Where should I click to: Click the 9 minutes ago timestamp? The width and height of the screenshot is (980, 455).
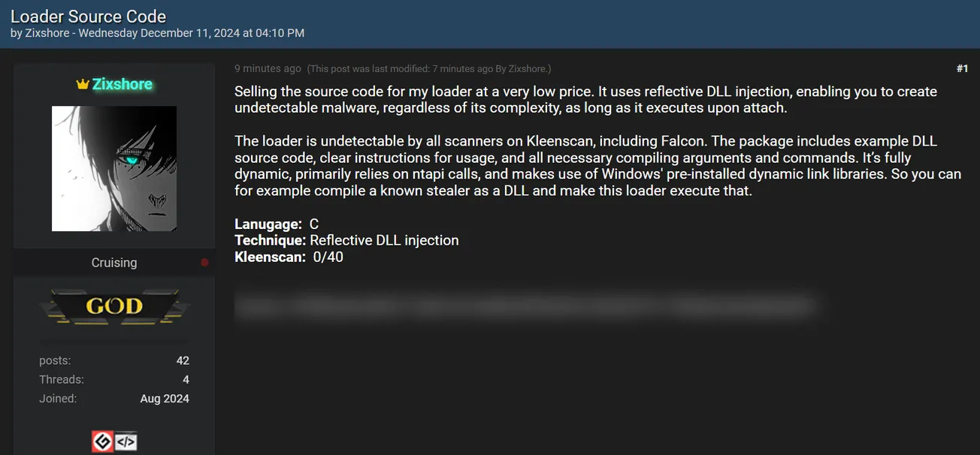point(268,68)
